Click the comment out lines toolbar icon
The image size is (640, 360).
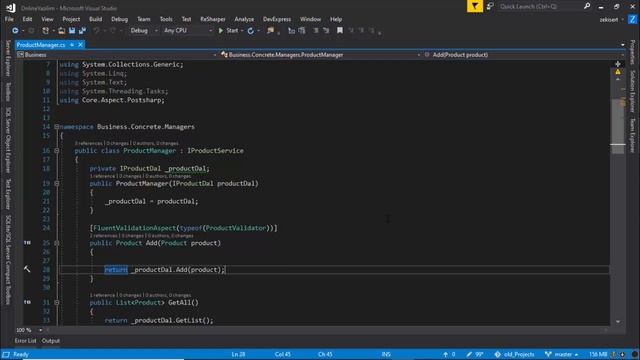click(x=316, y=31)
